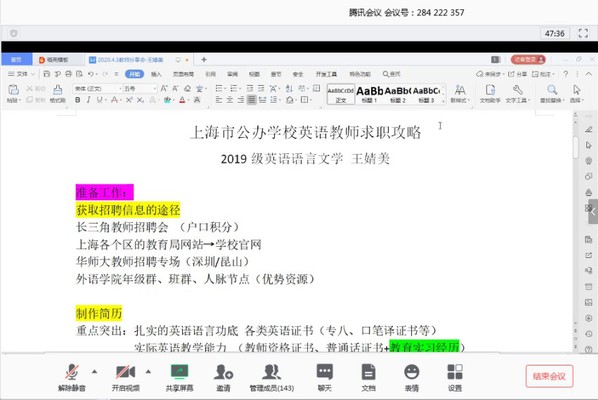Viewport: 598px width, 400px height.
Task: Expand video options arrow beside camera
Action: 148,371
